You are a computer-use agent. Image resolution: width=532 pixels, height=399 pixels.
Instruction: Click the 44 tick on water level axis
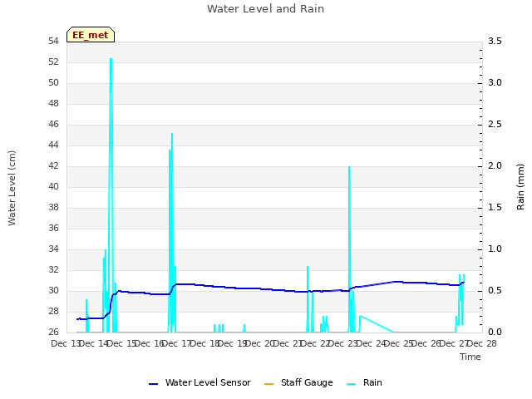point(53,145)
